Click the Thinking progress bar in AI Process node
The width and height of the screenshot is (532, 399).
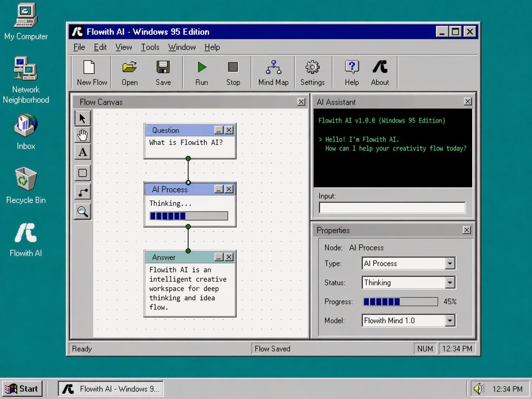tap(189, 216)
